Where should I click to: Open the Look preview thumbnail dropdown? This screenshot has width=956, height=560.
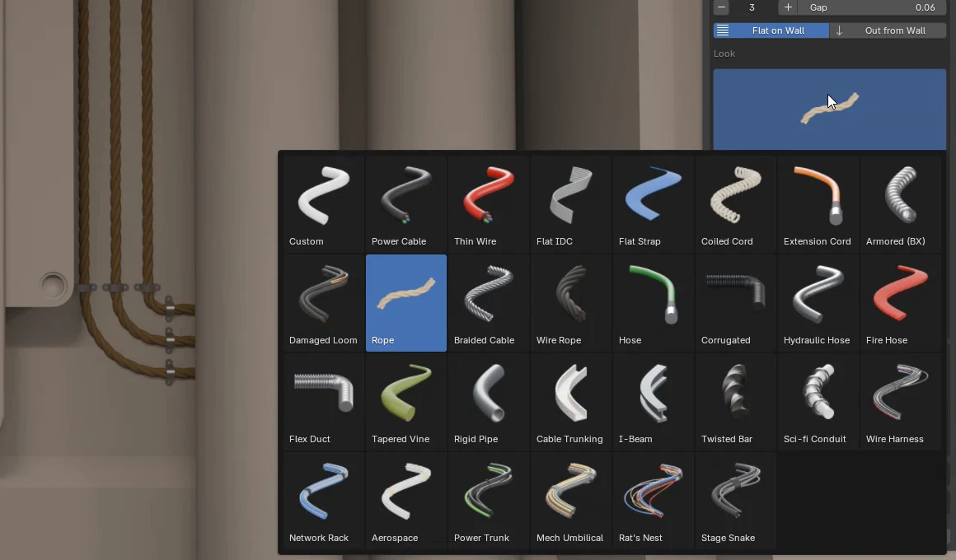click(830, 109)
